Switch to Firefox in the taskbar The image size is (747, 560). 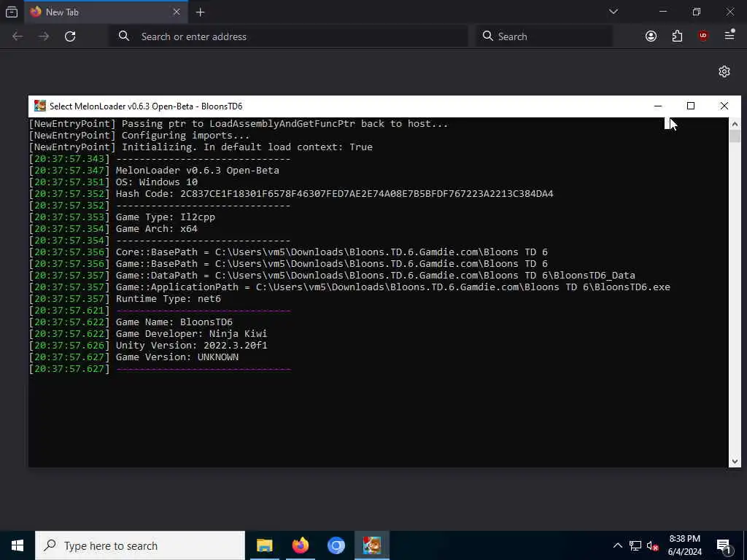click(x=301, y=545)
